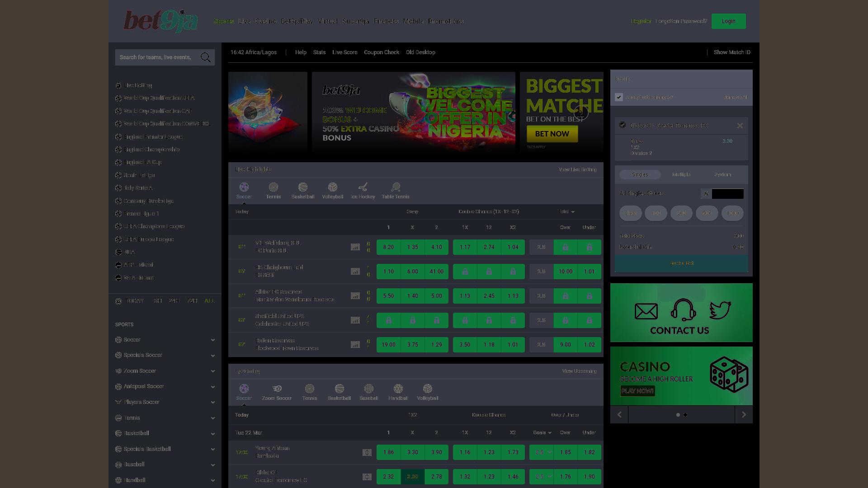Expand Soccer in the Sports list
The height and width of the screenshot is (488, 868).
pyautogui.click(x=165, y=340)
